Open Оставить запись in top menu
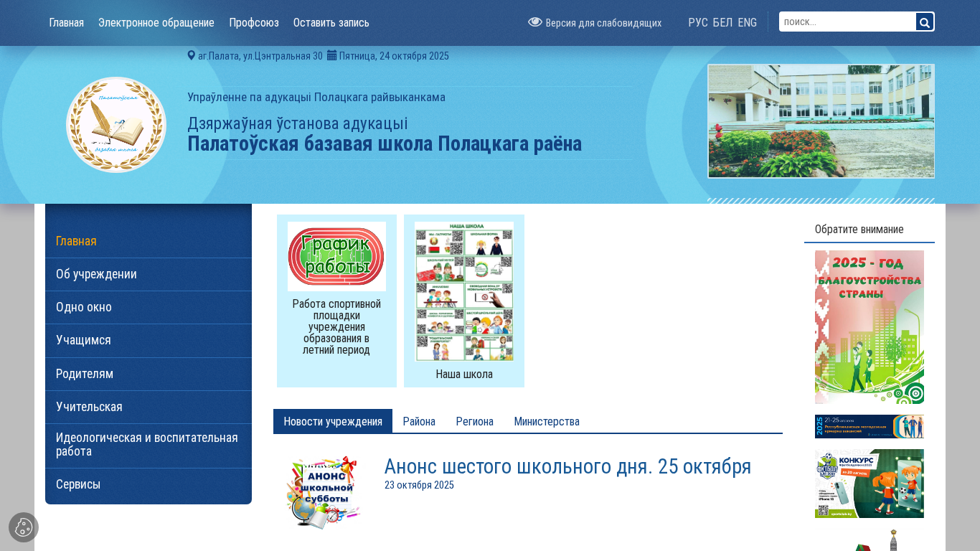Viewport: 980px width, 551px height. pyautogui.click(x=331, y=22)
